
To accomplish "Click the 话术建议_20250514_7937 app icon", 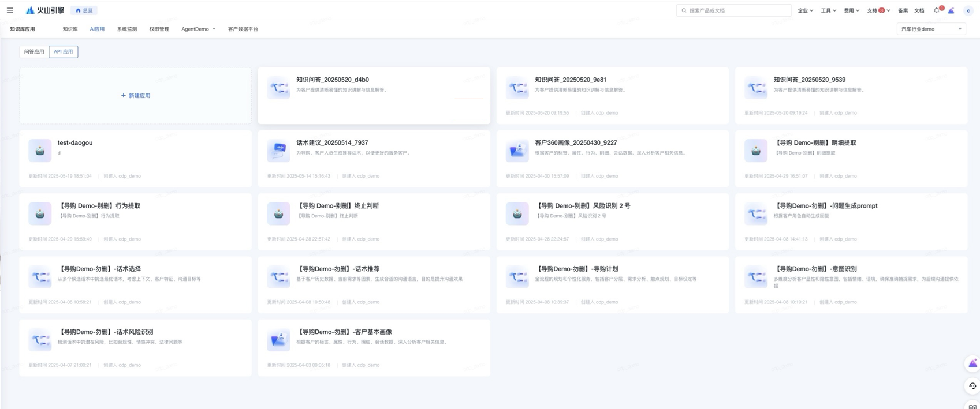I will point(278,151).
